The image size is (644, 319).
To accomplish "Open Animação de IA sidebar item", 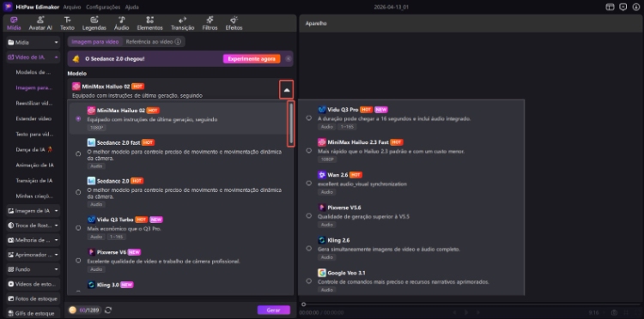I will click(34, 166).
